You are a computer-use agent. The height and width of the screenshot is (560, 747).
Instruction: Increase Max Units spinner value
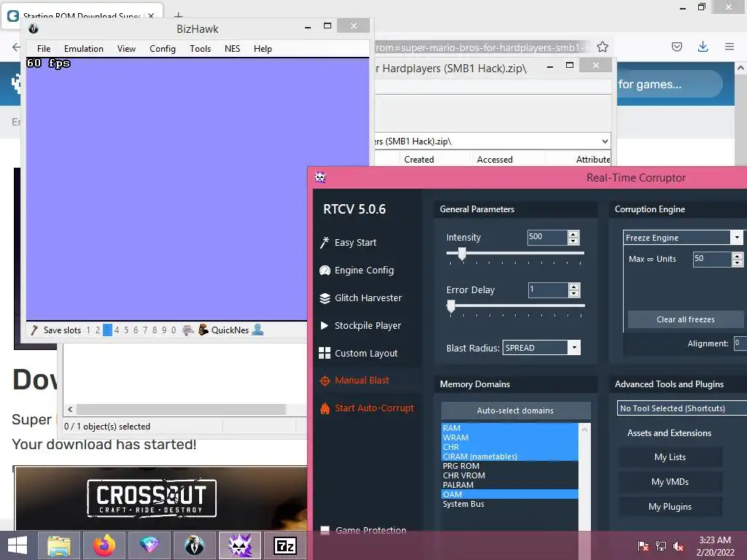click(x=738, y=256)
